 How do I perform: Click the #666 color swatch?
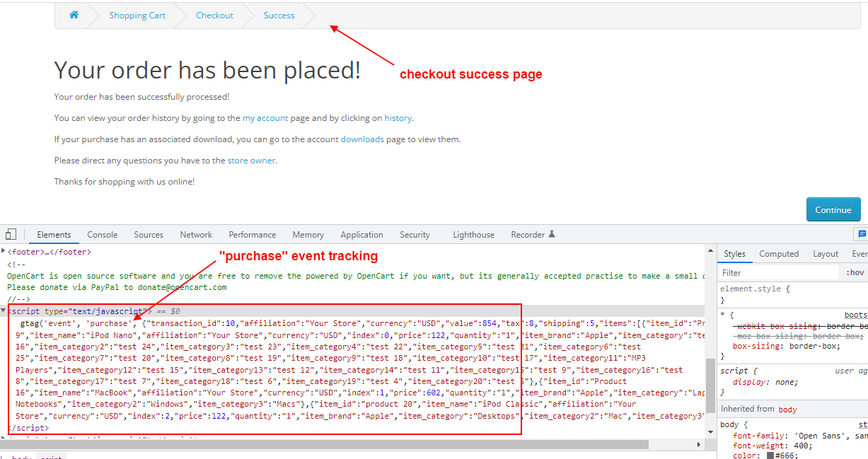click(x=770, y=455)
